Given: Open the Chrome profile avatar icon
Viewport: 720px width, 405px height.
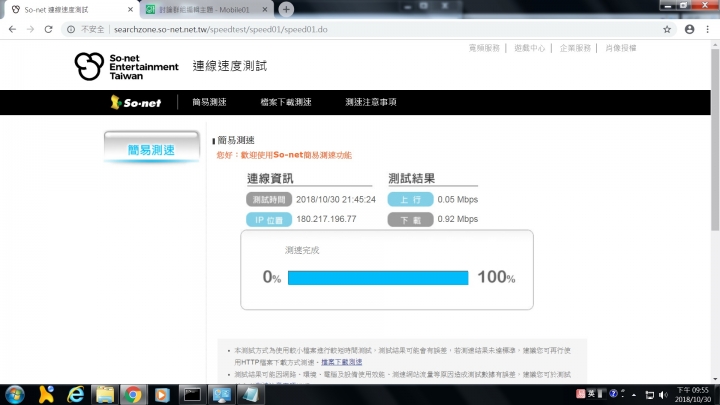Looking at the screenshot, I should [689, 29].
